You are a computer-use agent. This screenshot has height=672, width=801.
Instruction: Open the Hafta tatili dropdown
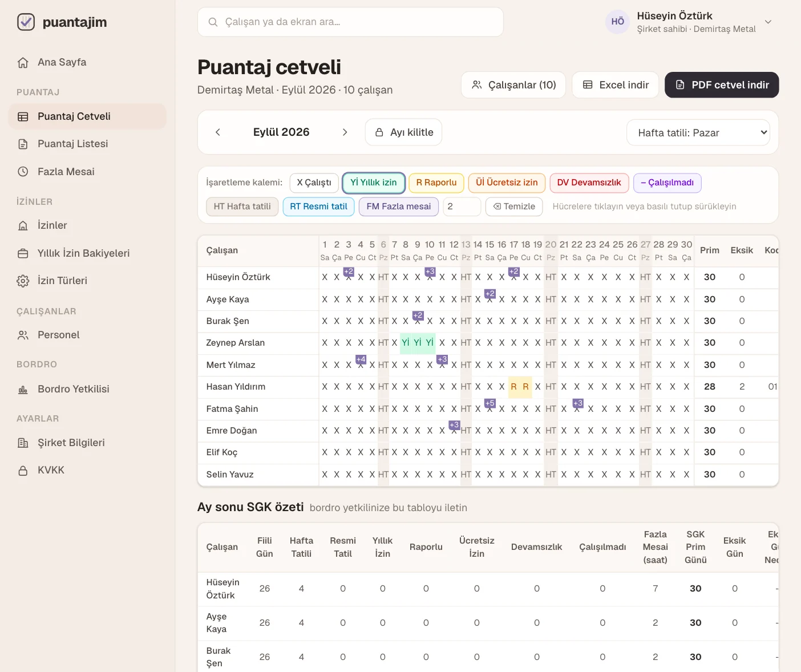coord(698,132)
